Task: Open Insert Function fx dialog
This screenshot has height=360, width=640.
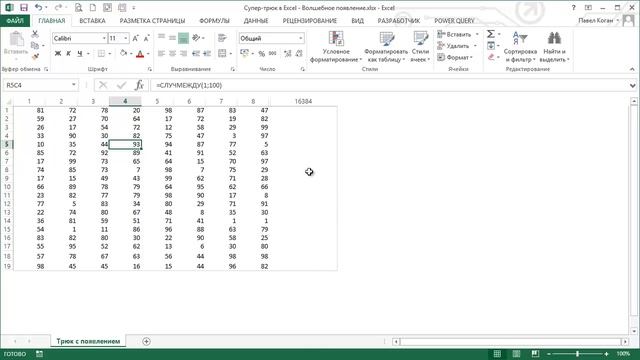Action: [x=139, y=85]
